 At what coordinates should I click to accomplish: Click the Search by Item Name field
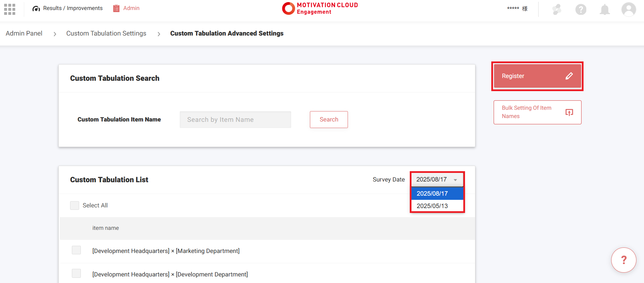[235, 119]
